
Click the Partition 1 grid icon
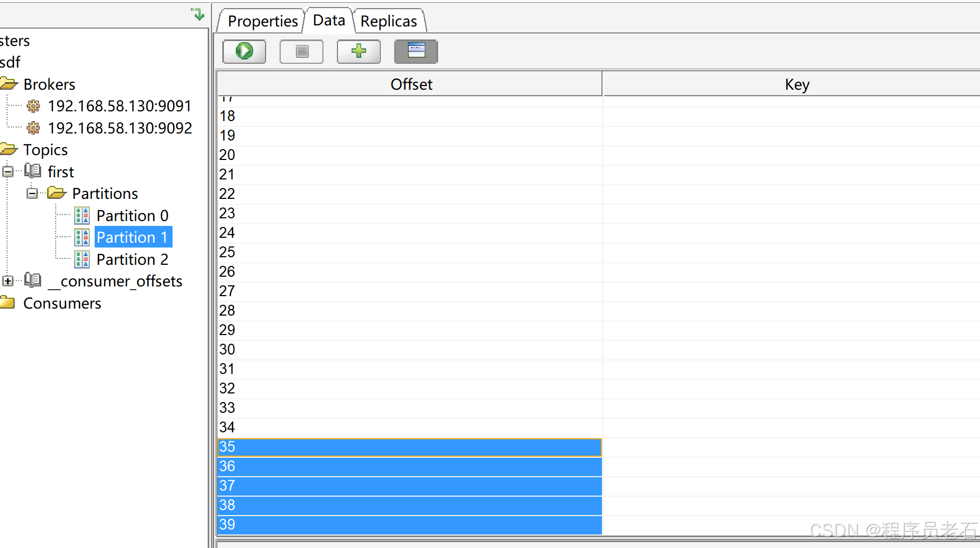point(82,237)
